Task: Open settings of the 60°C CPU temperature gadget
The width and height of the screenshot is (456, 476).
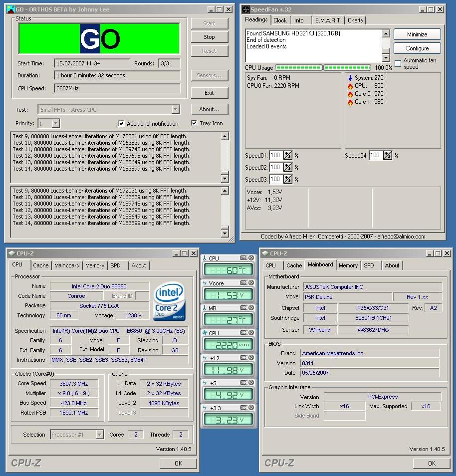Action: click(x=244, y=258)
